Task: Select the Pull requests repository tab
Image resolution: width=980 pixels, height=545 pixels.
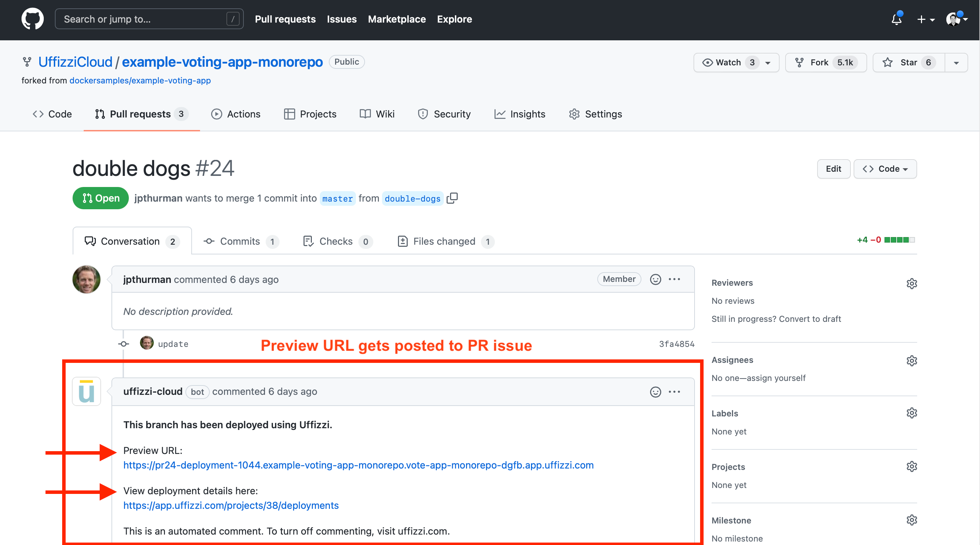Action: point(142,114)
